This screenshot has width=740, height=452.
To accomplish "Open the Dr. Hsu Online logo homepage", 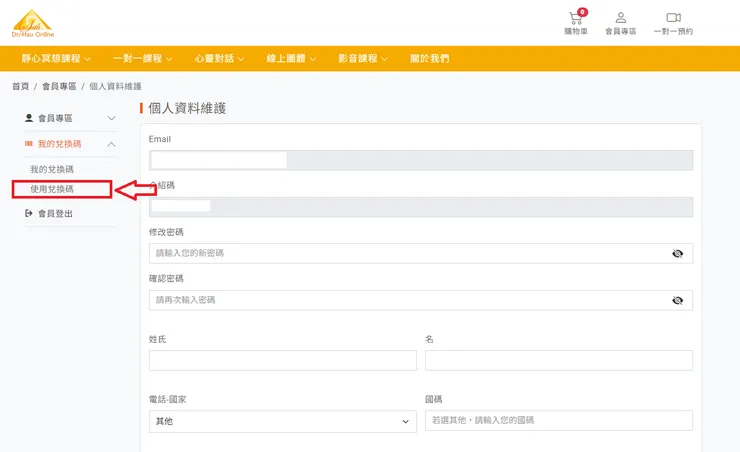I will [x=33, y=23].
